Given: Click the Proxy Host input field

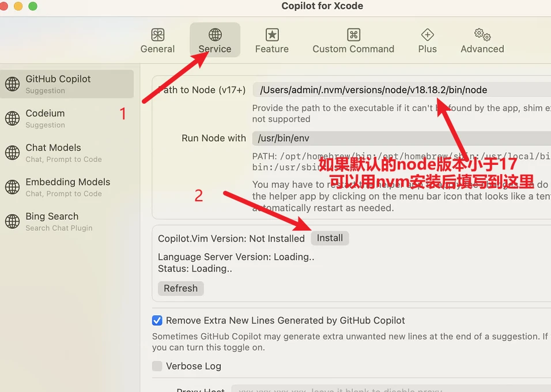Looking at the screenshot, I should [391, 389].
